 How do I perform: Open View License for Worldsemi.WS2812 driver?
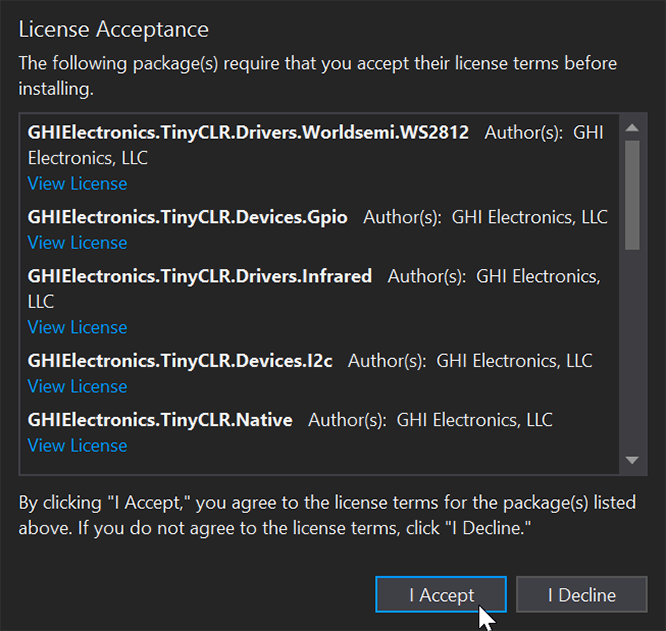tap(77, 183)
